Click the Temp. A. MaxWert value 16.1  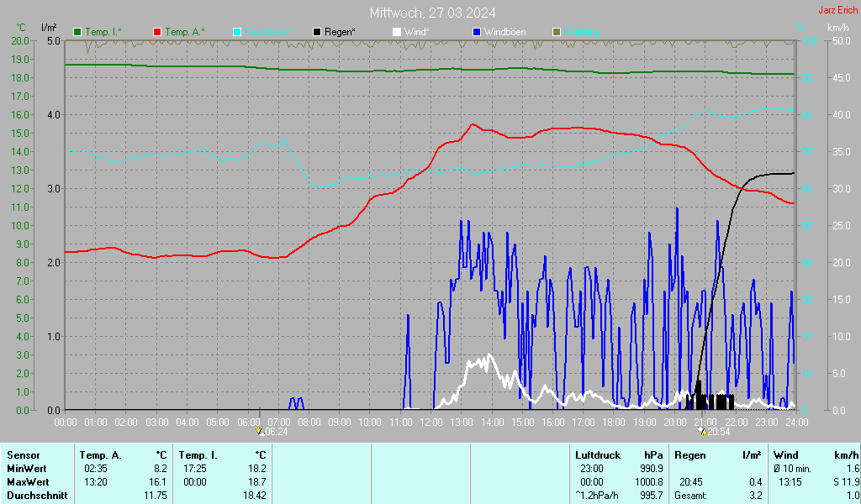click(x=159, y=482)
